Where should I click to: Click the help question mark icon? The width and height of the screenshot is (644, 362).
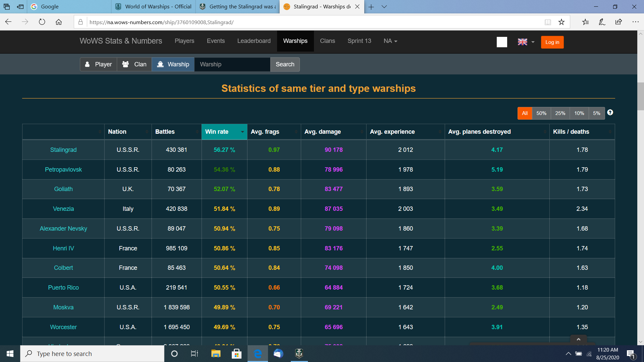[x=610, y=113]
